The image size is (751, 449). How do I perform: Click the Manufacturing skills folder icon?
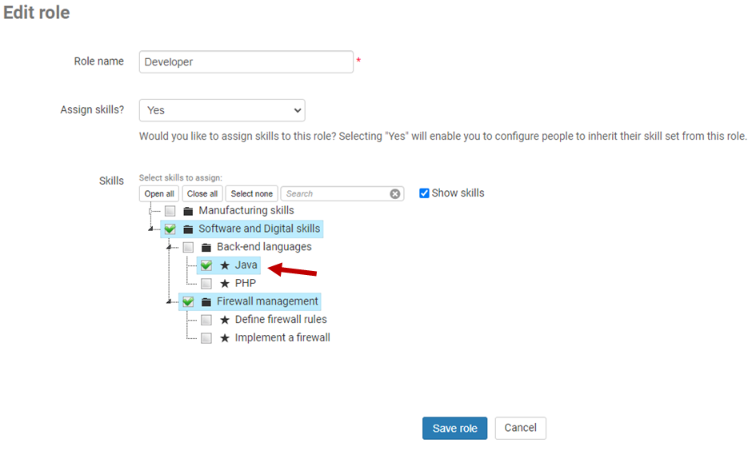click(188, 211)
